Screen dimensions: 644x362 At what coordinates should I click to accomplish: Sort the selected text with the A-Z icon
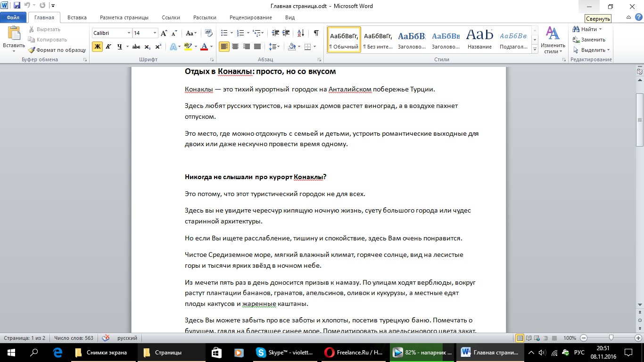tap(300, 33)
